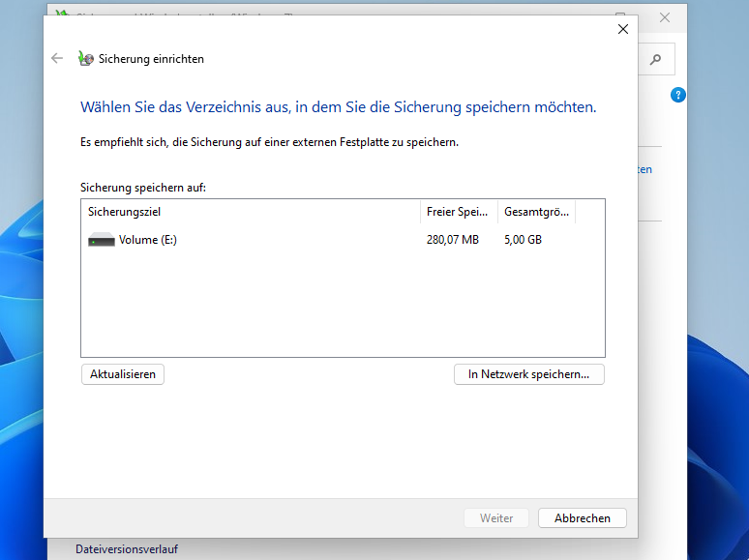Sort by the Freier Speicher column header
Viewport: 749px width, 560px height.
(x=459, y=211)
